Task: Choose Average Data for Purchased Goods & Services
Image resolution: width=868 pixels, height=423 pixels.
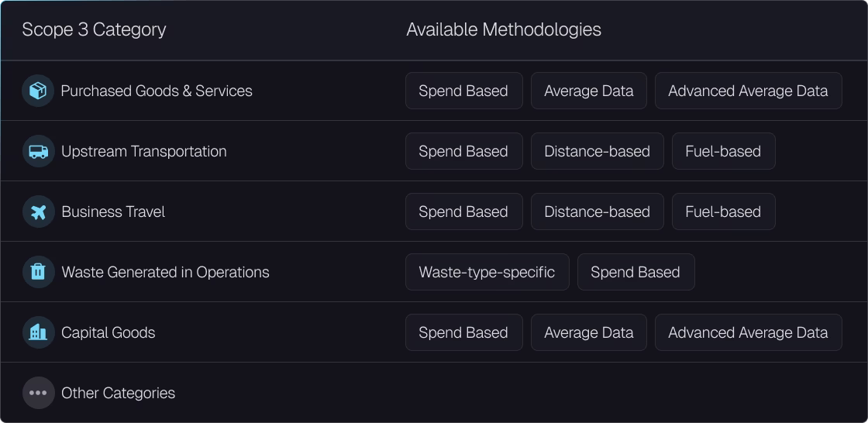Action: [x=589, y=91]
